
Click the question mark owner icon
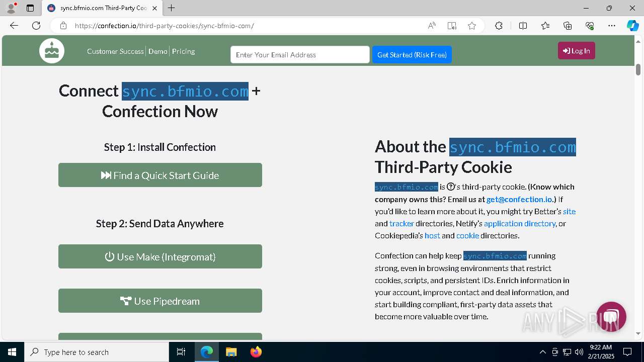(x=451, y=187)
